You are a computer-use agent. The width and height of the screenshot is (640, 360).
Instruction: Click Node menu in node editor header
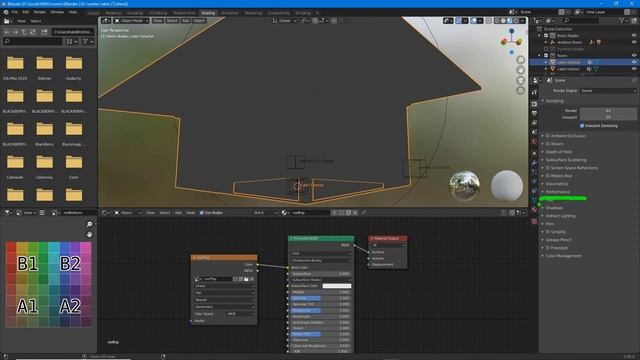191,213
